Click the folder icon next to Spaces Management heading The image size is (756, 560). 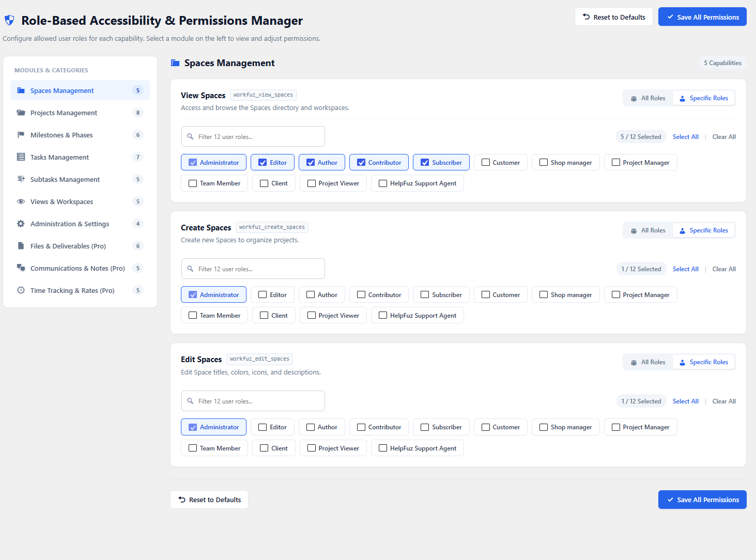[x=175, y=63]
